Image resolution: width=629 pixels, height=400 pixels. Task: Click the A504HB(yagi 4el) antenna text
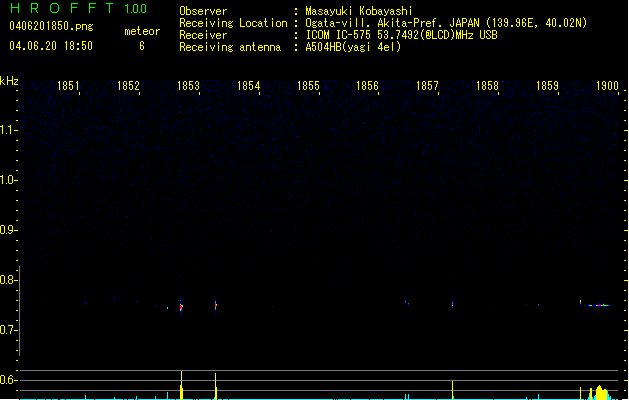pyautogui.click(x=353, y=47)
